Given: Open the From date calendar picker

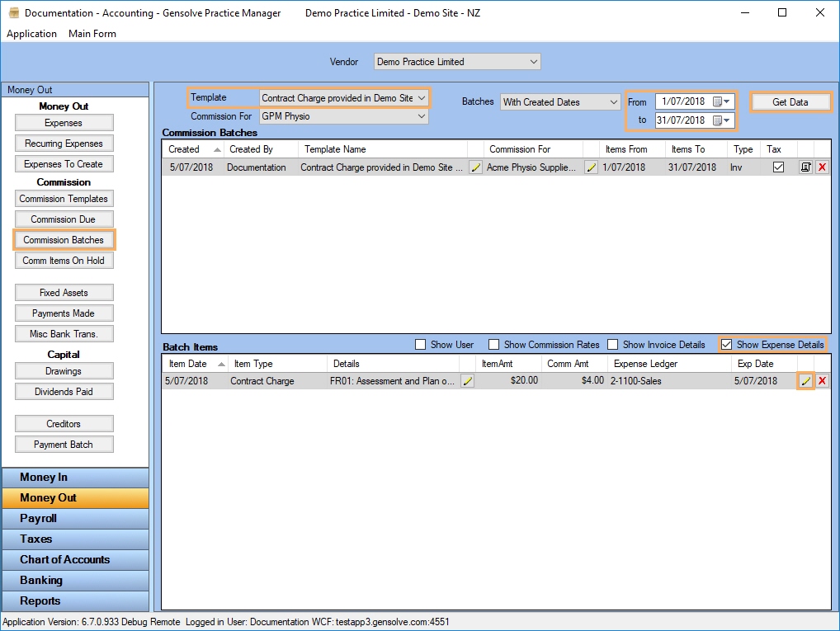Looking at the screenshot, I should click(721, 102).
